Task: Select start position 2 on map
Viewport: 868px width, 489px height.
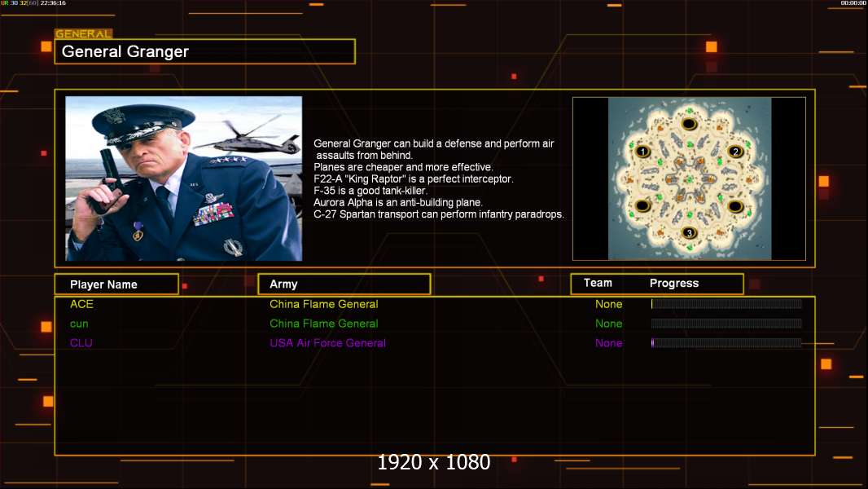Action: point(736,152)
